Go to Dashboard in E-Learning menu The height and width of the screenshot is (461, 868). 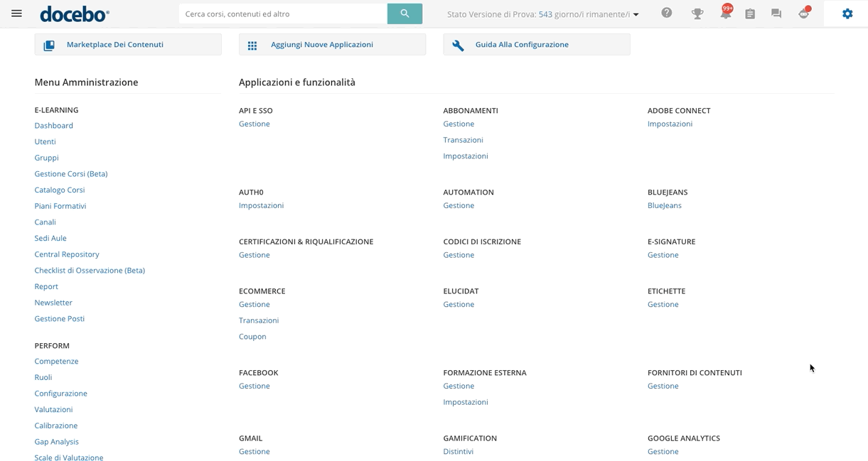[54, 126]
